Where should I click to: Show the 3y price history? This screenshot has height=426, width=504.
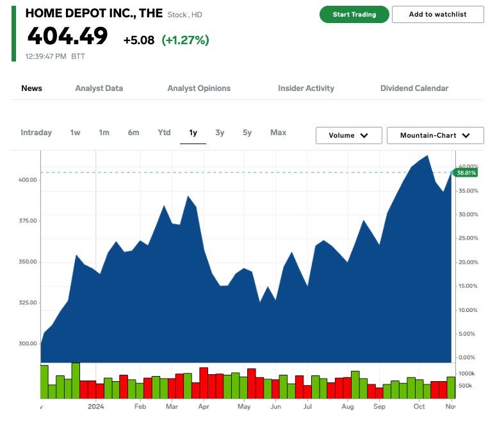[x=220, y=133]
